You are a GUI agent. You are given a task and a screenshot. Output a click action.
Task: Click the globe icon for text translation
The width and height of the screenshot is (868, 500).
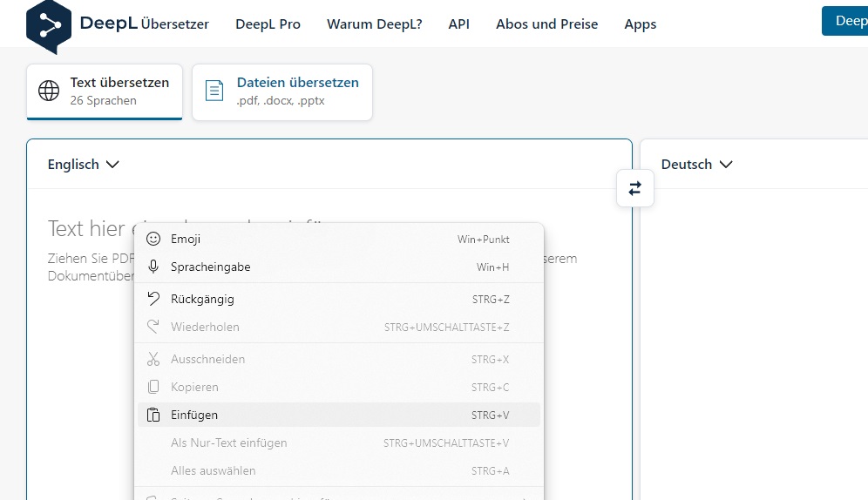(50, 91)
